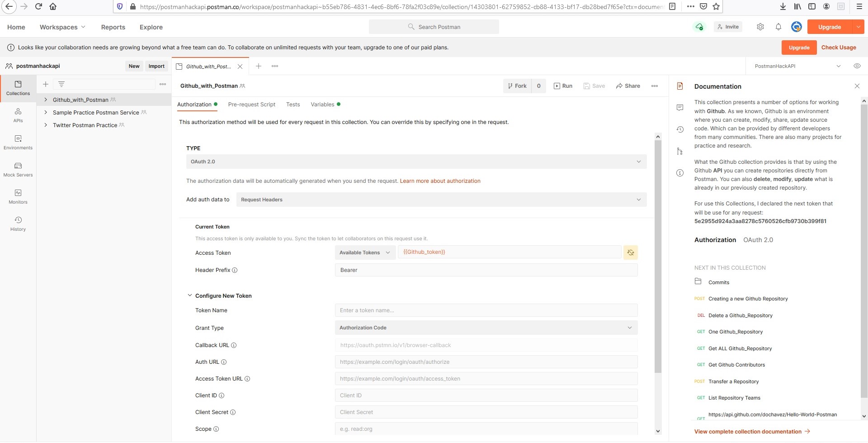Open the Changelog icon in the right sidebar
Viewport: 868px width, 443px height.
[680, 129]
